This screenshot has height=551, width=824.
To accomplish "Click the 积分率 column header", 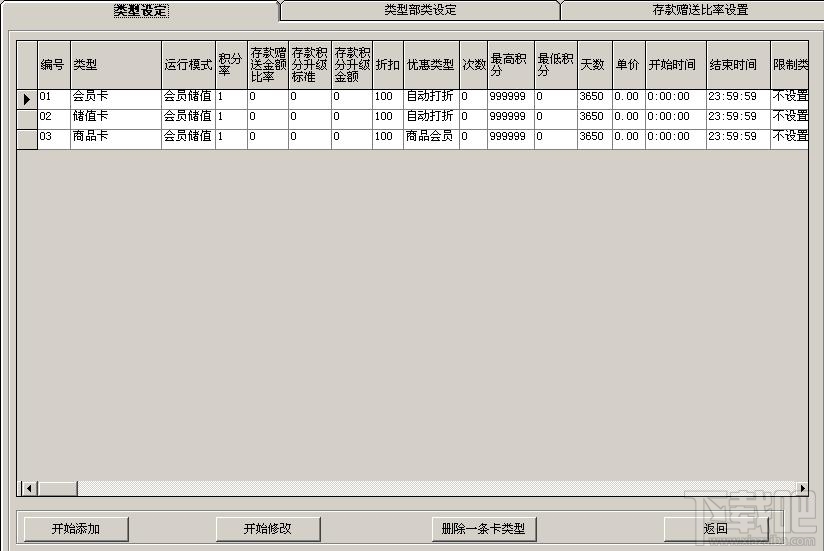I will [x=231, y=65].
